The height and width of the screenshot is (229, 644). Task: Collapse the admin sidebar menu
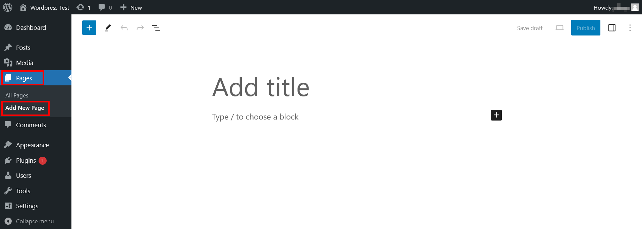tap(29, 221)
